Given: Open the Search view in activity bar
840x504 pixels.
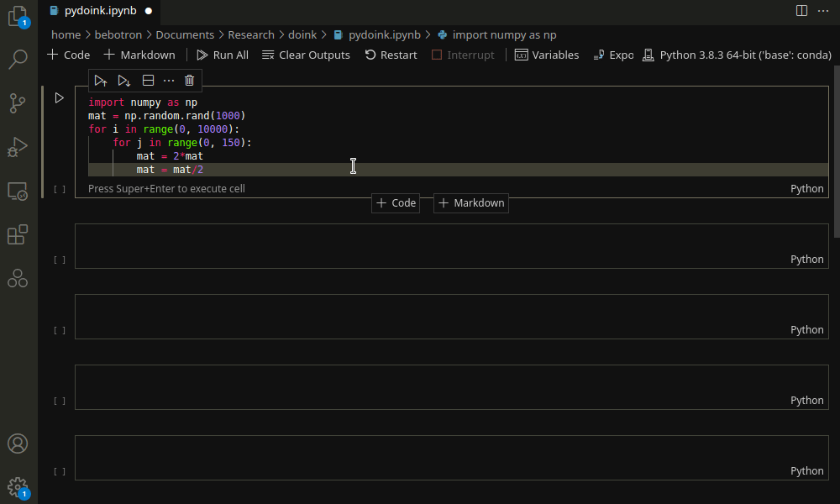Looking at the screenshot, I should [x=18, y=59].
